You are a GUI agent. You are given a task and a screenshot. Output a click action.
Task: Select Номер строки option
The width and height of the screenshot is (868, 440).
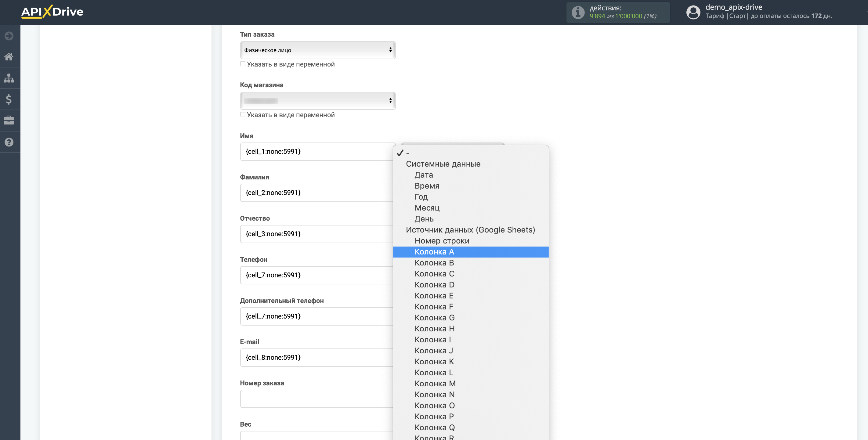[x=471, y=241]
